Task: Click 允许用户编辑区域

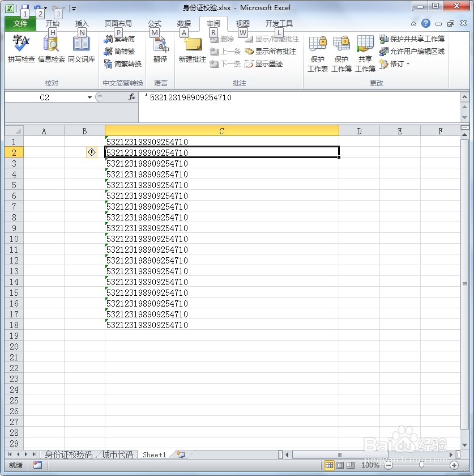Action: pyautogui.click(x=412, y=52)
